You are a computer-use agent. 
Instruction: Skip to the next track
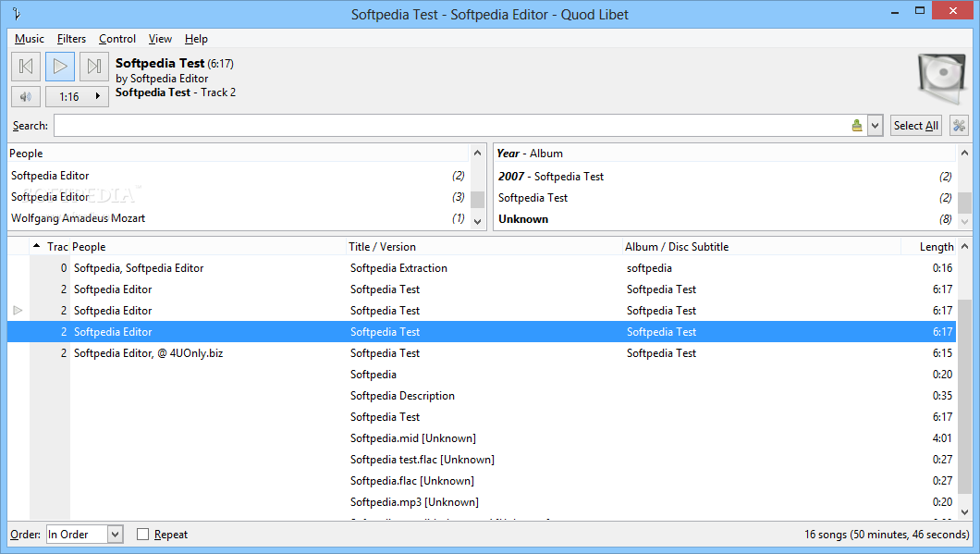(94, 67)
